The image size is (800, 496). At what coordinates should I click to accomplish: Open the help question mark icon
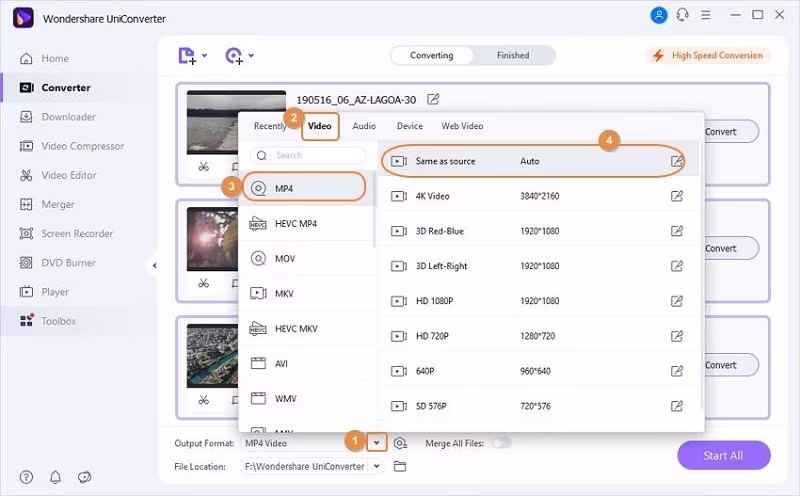click(x=26, y=477)
